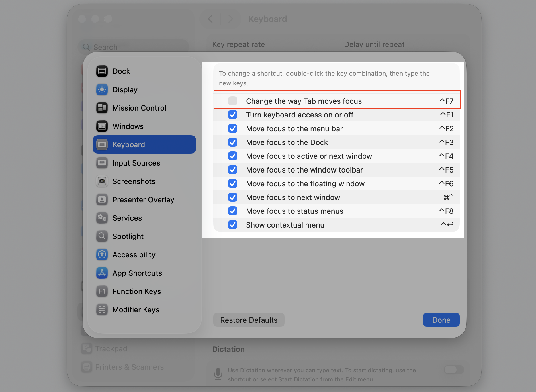Select the Accessibility icon
Image resolution: width=536 pixels, height=392 pixels.
tap(102, 255)
